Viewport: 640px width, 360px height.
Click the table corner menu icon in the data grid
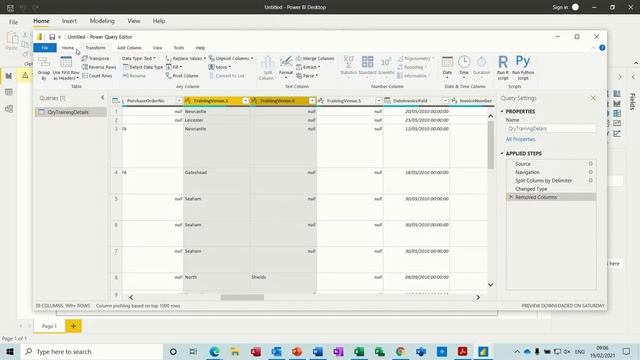pyautogui.click(x=116, y=100)
